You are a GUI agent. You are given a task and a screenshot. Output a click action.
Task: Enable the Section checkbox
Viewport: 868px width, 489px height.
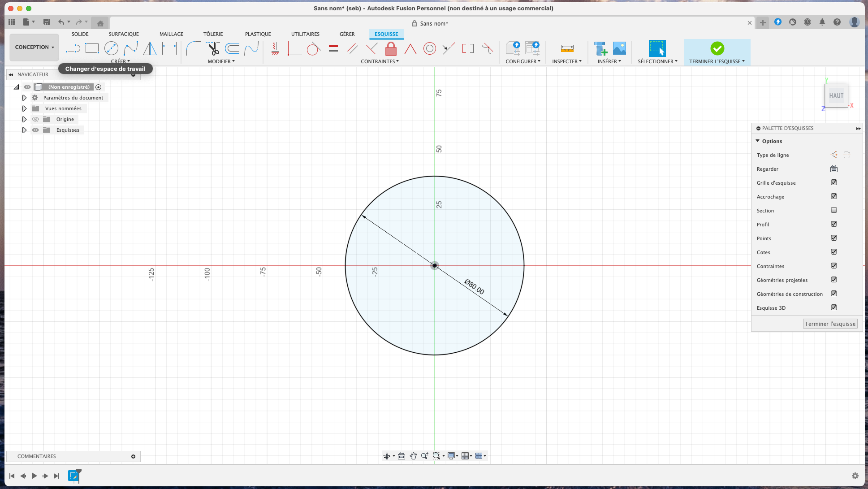tap(834, 210)
